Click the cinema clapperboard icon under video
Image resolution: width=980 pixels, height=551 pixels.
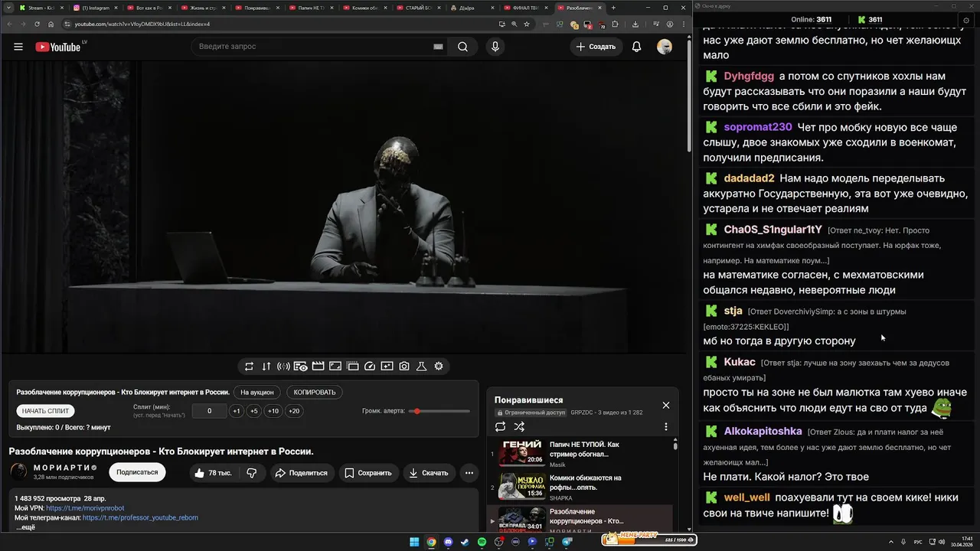tap(318, 367)
